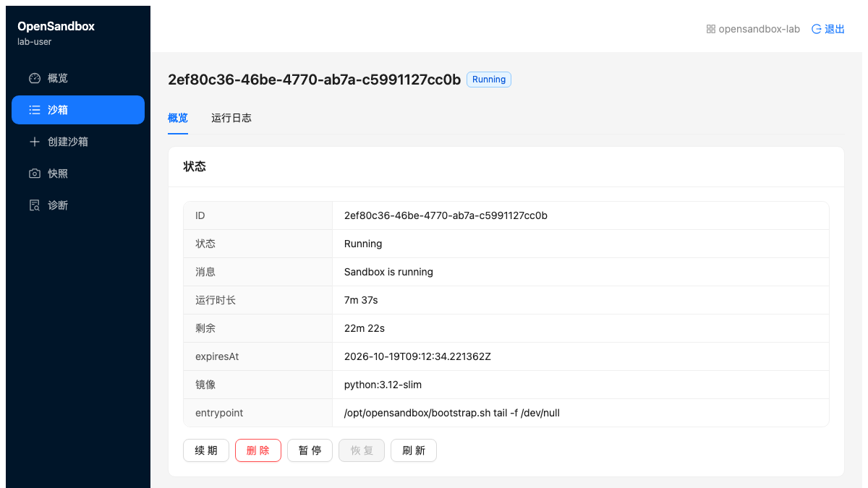
Task: Click the Running status tag beside the title
Action: pyautogui.click(x=489, y=80)
